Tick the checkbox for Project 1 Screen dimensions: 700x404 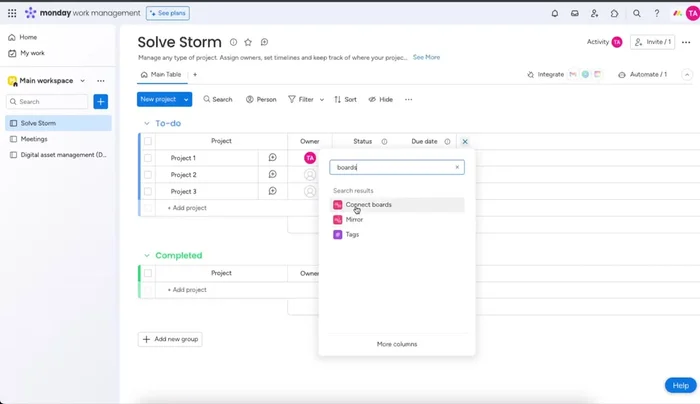(148, 158)
